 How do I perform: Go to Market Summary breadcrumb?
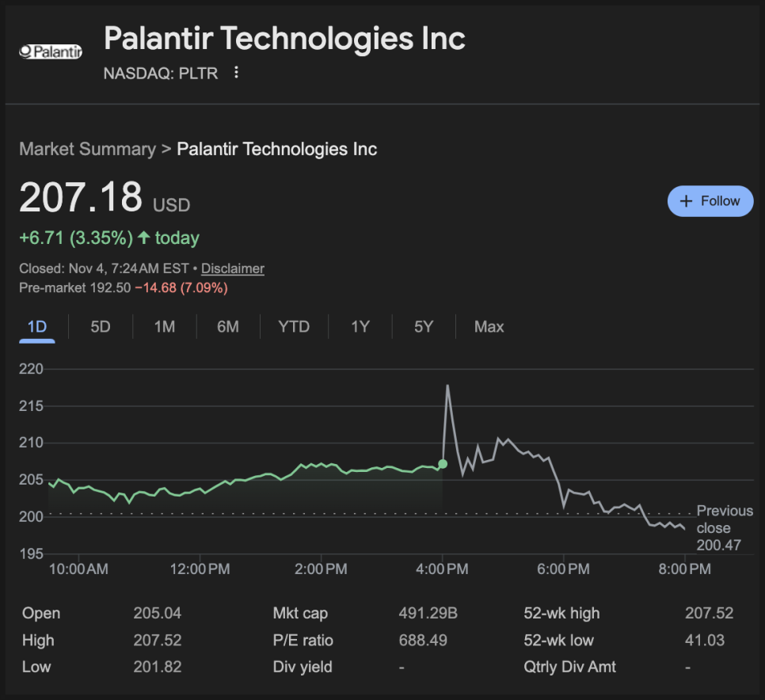(87, 149)
